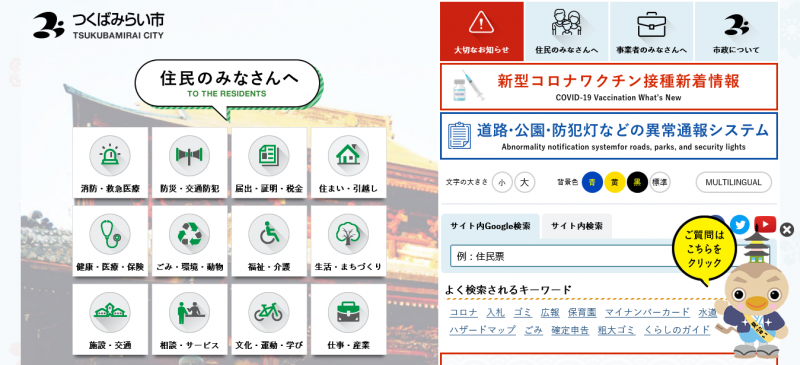This screenshot has height=365, width=800.
Task: Select the 大切なお知らせ warning tab
Action: coord(482,32)
